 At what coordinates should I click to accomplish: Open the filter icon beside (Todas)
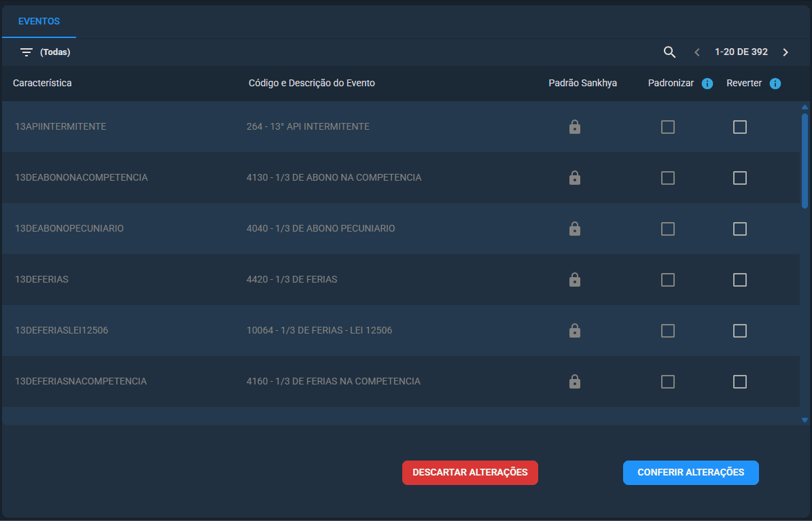coord(27,52)
